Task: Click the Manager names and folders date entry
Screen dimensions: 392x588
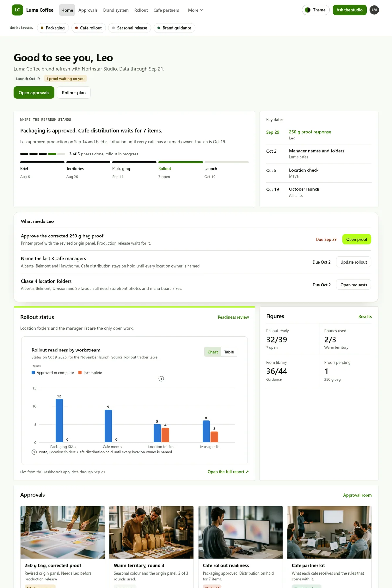Action: click(319, 154)
